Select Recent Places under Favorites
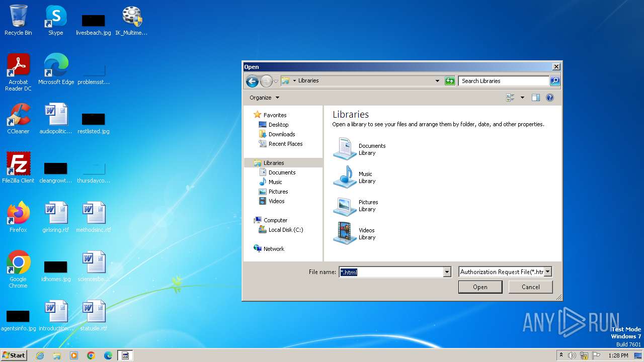This screenshot has width=644, height=362. 280,144
